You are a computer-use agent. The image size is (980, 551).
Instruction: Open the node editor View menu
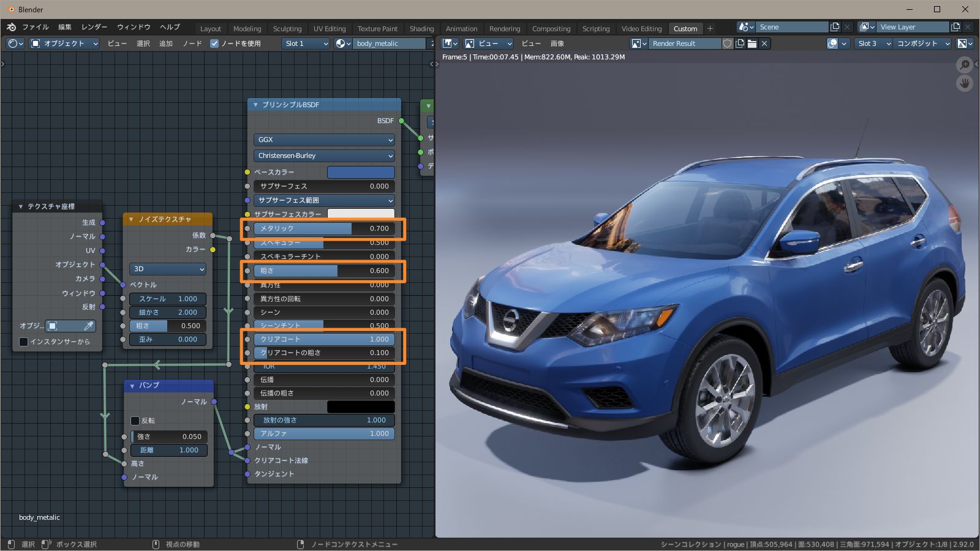117,43
